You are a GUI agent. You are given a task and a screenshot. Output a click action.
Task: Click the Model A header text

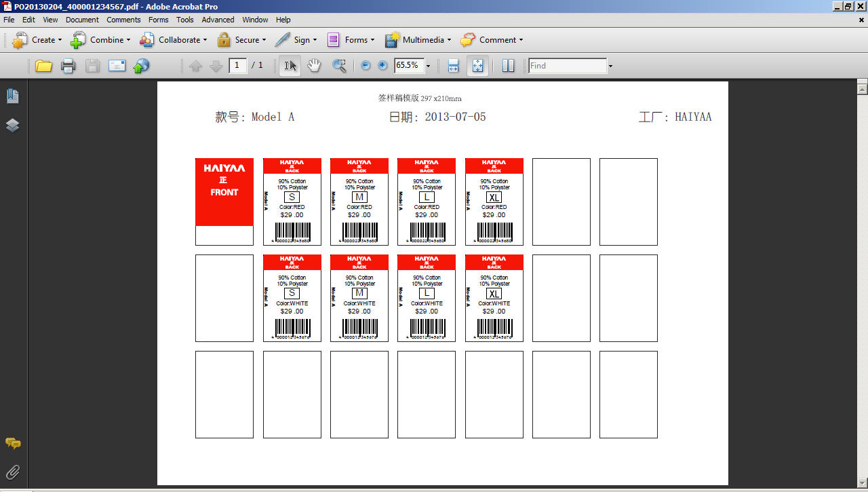coord(273,117)
